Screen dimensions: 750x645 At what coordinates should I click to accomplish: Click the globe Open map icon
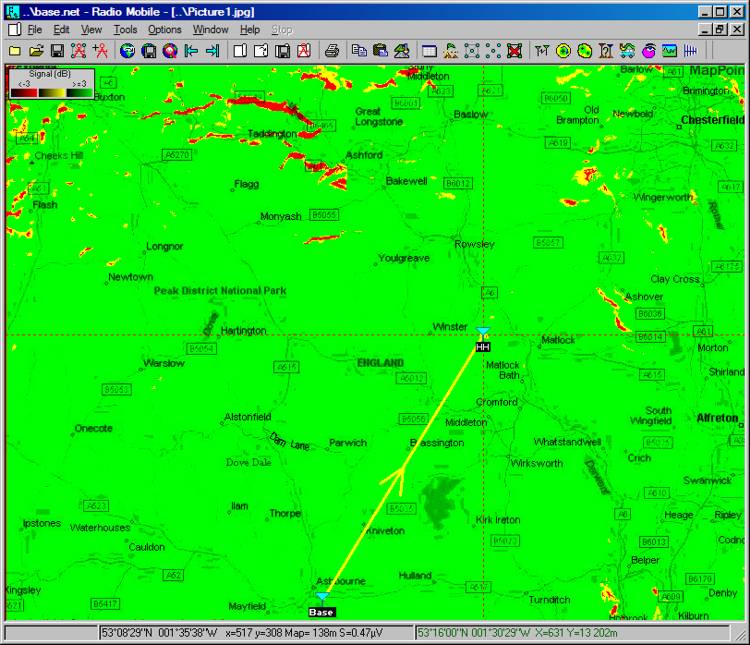point(127,51)
